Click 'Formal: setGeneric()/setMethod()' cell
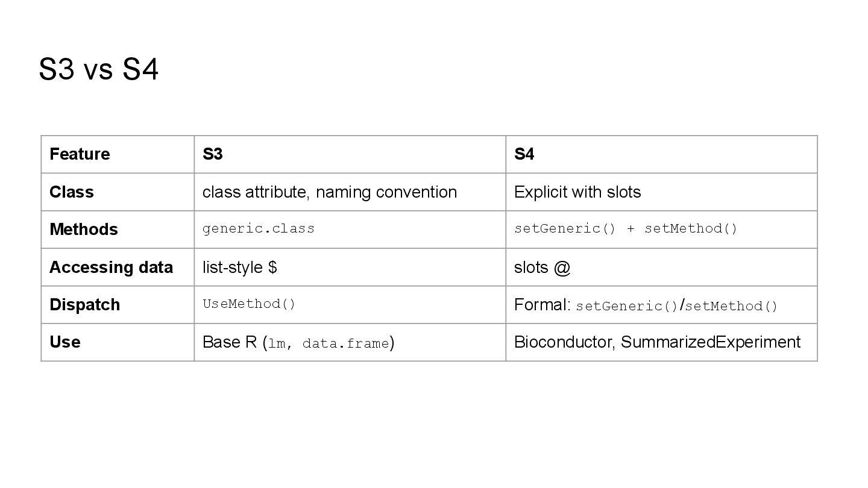The image size is (868, 488). (646, 305)
